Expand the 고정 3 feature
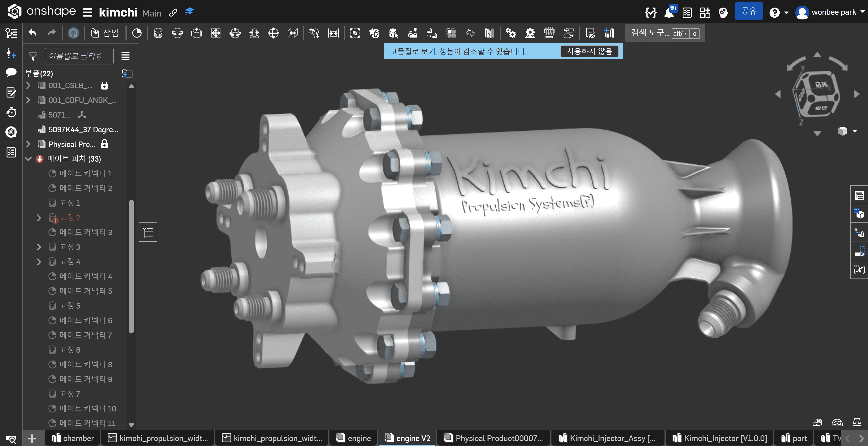The width and height of the screenshot is (868, 446). click(x=39, y=247)
